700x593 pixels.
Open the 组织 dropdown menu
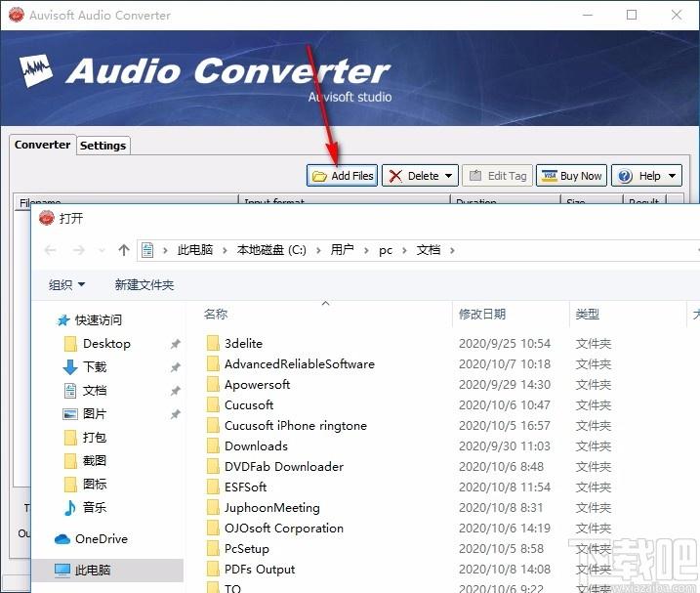(66, 284)
